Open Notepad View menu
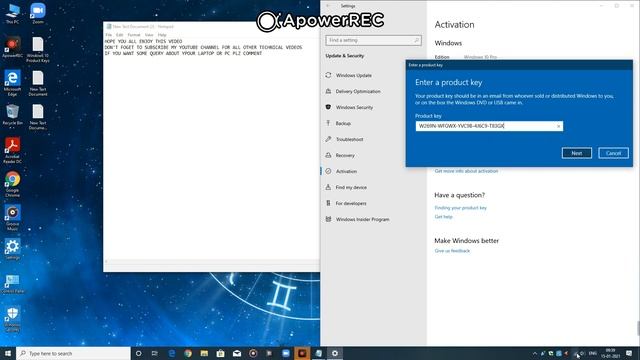 149,35
